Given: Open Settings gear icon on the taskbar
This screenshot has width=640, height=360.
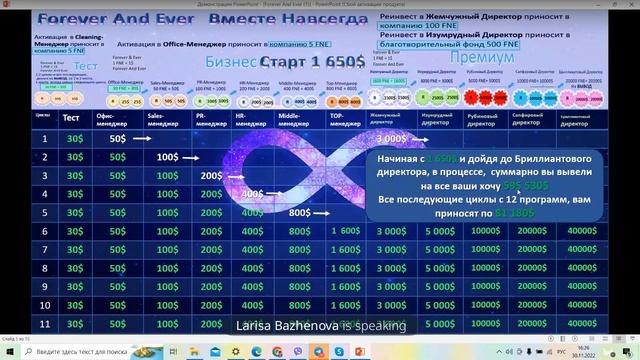Looking at the screenshot, I should [x=236, y=351].
